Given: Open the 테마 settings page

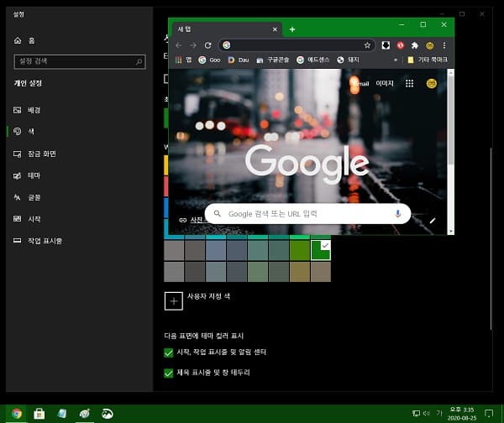Looking at the screenshot, I should [27, 175].
